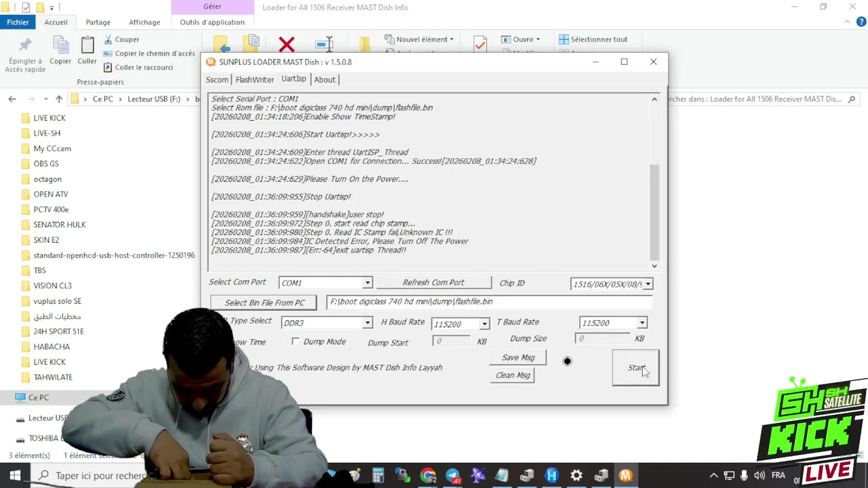This screenshot has height=488, width=868.
Task: Switch to the Affichage ribbon tab
Action: pyautogui.click(x=144, y=22)
